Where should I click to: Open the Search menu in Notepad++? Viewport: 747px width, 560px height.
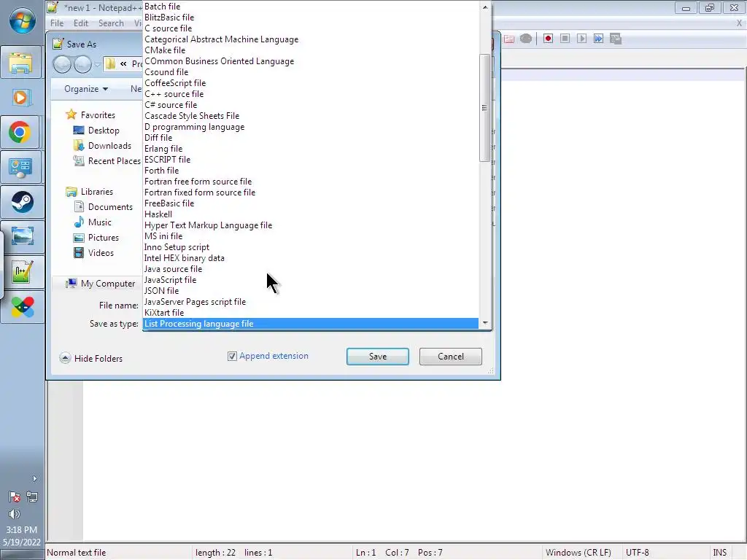(111, 23)
